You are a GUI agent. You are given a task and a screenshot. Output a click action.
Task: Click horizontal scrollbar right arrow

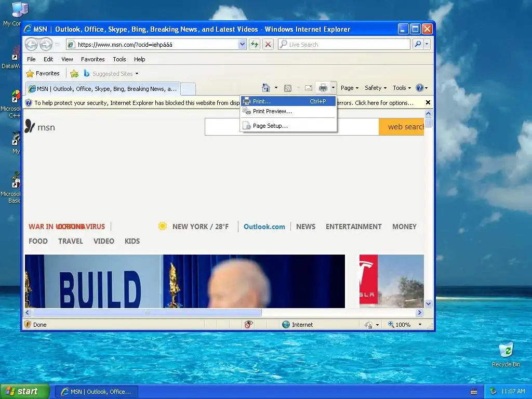click(420, 312)
